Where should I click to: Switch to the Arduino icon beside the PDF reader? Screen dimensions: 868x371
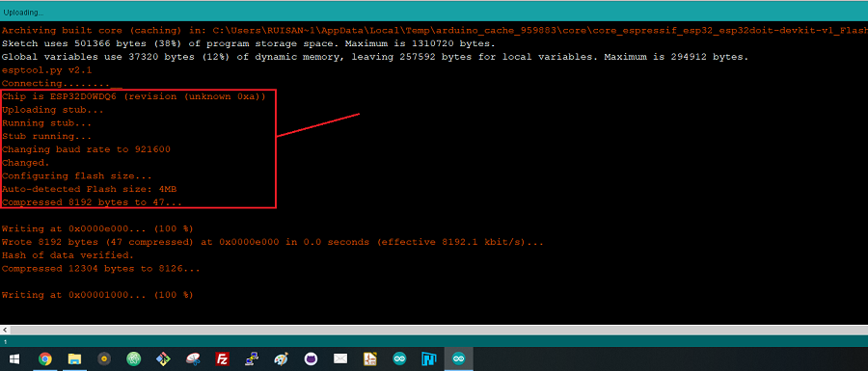point(399,359)
